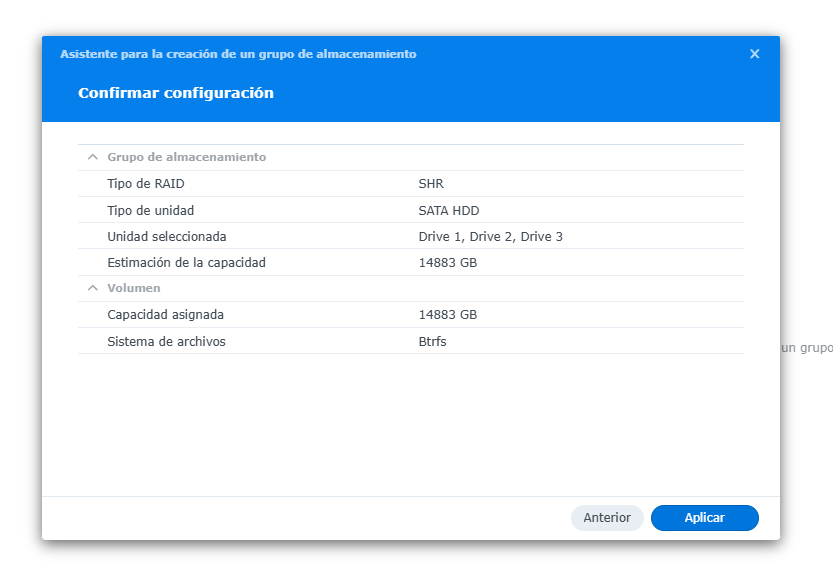
Task: Click the 14883 GB assigned capacity value
Action: pyautogui.click(x=447, y=315)
